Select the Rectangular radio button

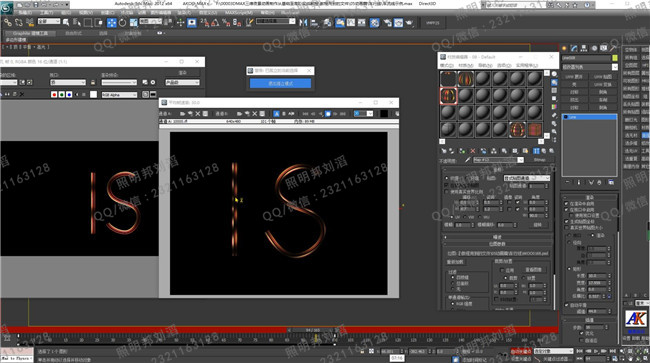[x=570, y=269]
